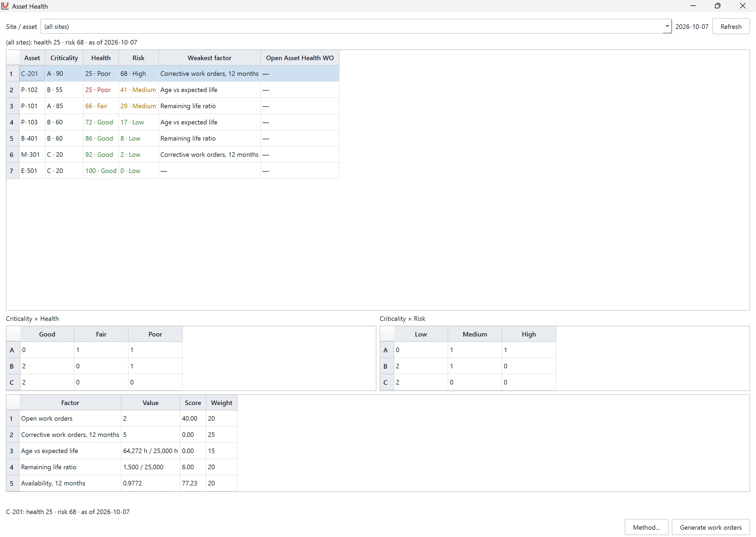Click the '68 · High' risk cell
Image resolution: width=756 pixels, height=537 pixels.
pyautogui.click(x=138, y=74)
